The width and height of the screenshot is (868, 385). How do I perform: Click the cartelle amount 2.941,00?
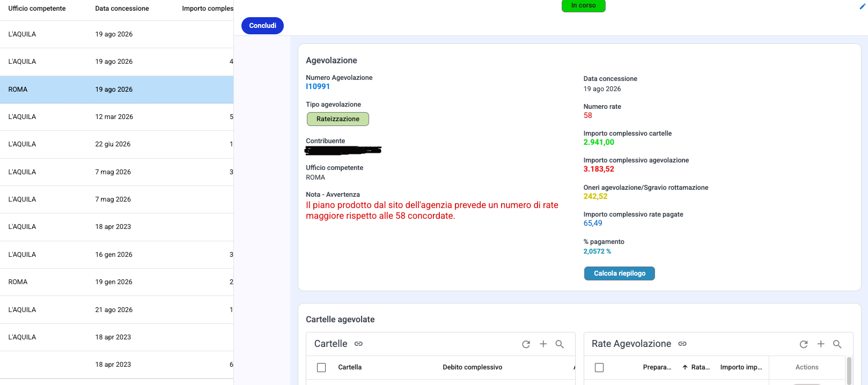pos(599,142)
